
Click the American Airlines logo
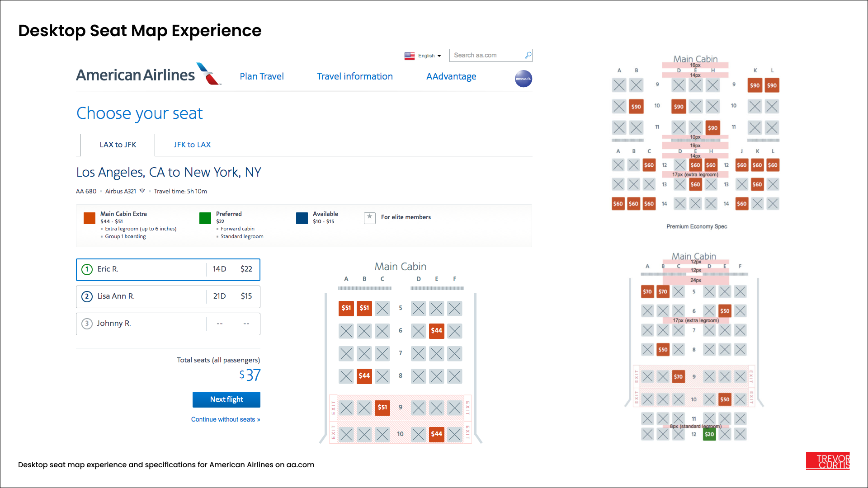[x=148, y=75]
